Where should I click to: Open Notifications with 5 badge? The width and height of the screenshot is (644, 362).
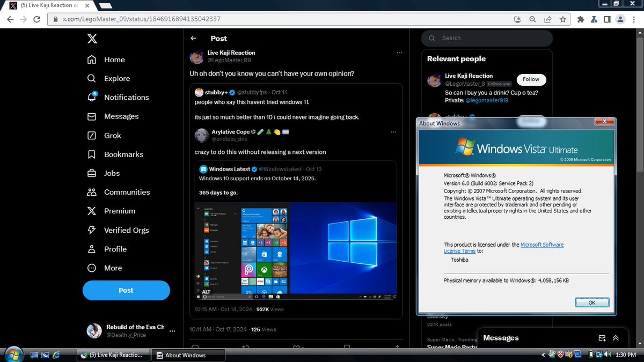click(118, 97)
